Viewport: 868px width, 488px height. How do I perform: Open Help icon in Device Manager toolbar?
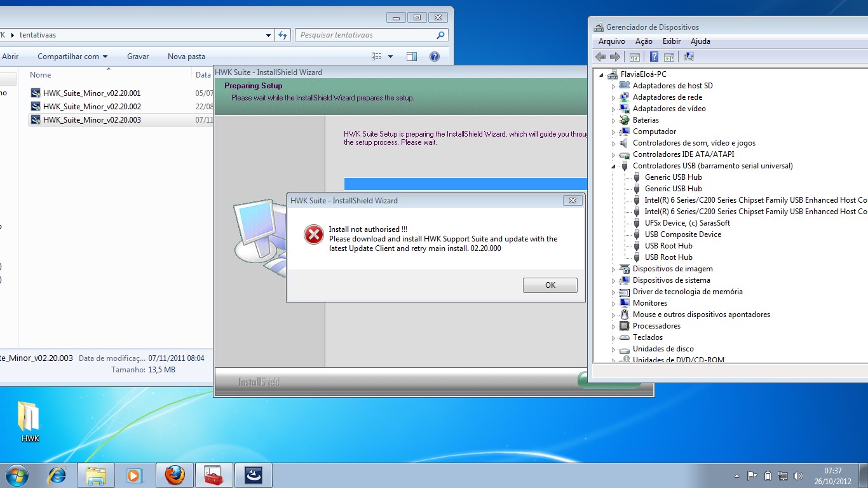tap(654, 57)
